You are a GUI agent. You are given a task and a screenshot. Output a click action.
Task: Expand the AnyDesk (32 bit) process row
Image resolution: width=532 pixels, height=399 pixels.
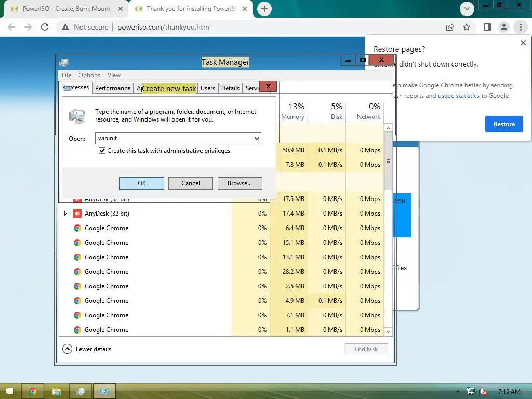pos(65,214)
